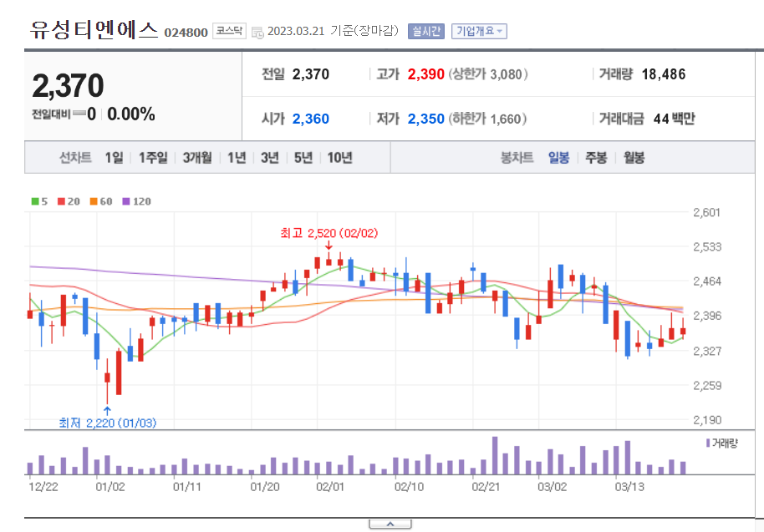Select the 1주일 line chart tab
This screenshot has width=764, height=532.
(153, 158)
